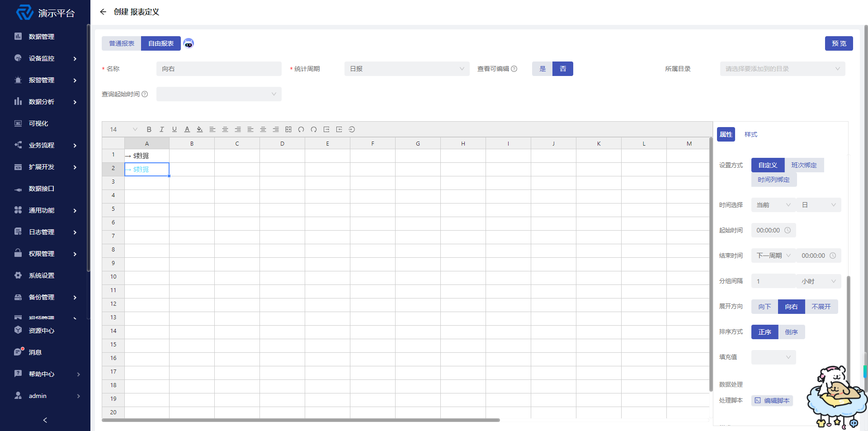Viewport: 868px width, 431px height.
Task: Set 查看可编辑 to 是
Action: [542, 69]
